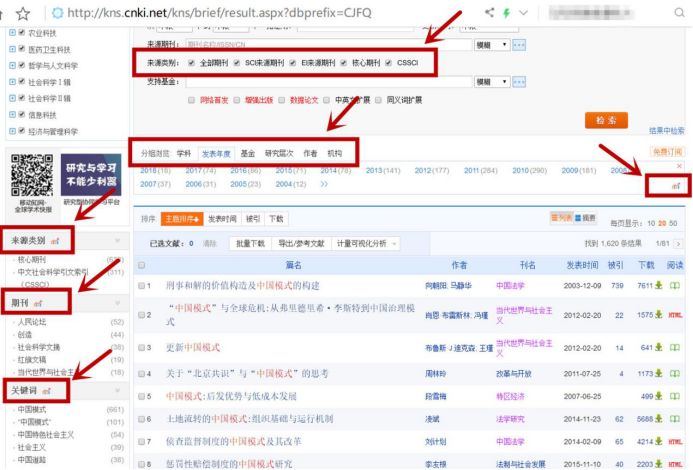The width and height of the screenshot is (693, 470).
Task: Click 导出/参考文献 export button
Action: click(x=301, y=244)
